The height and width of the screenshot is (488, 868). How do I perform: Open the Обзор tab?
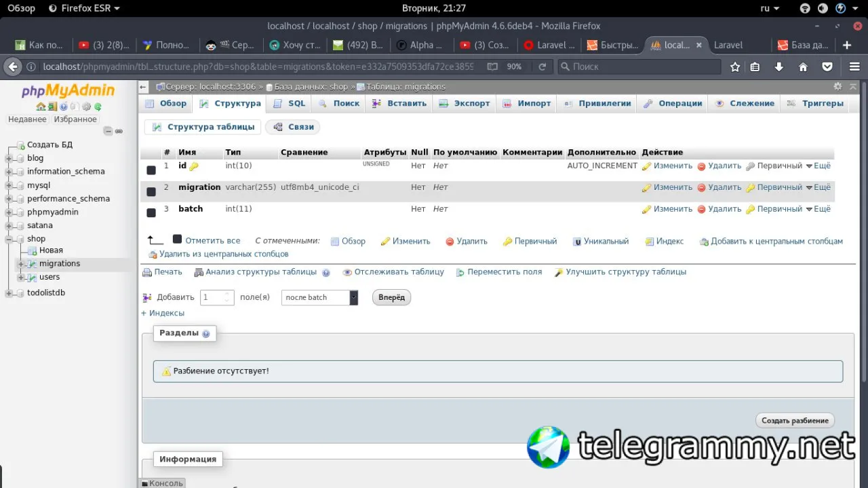coord(167,104)
